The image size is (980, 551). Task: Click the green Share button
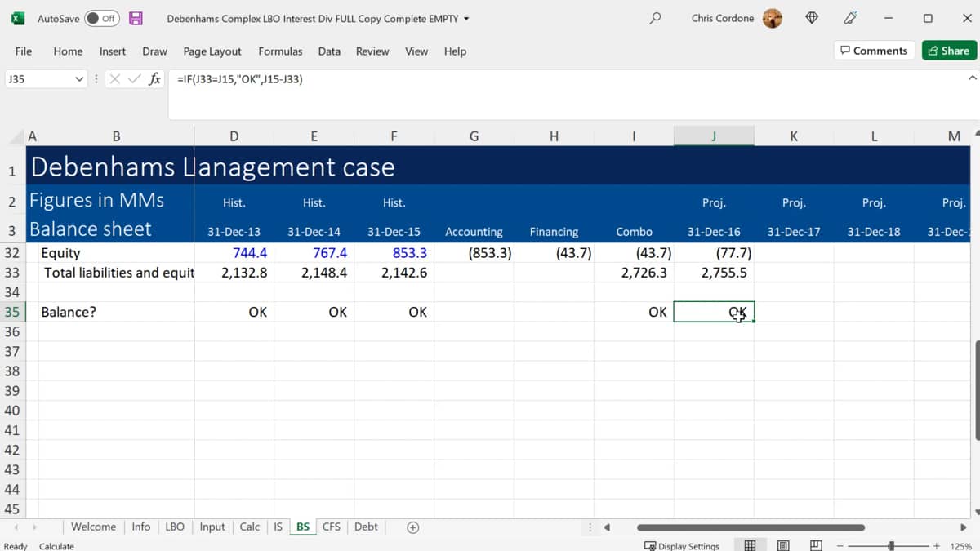click(x=949, y=51)
